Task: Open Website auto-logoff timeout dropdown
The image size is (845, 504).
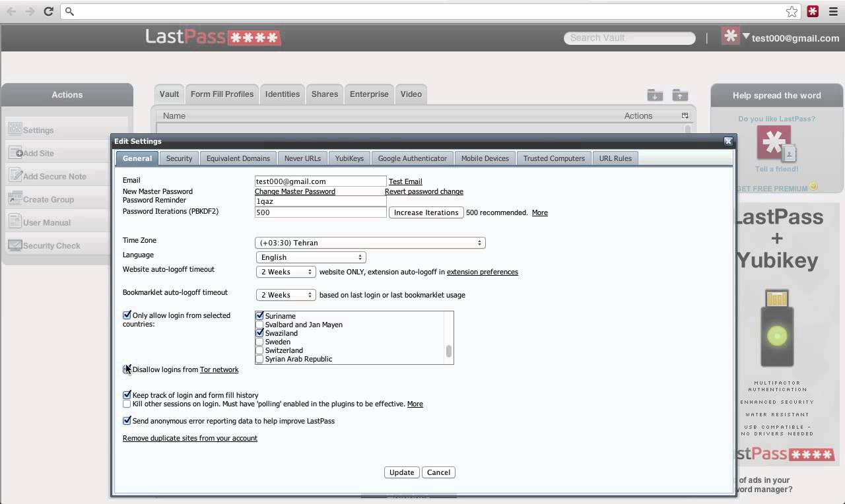Action: pos(286,272)
